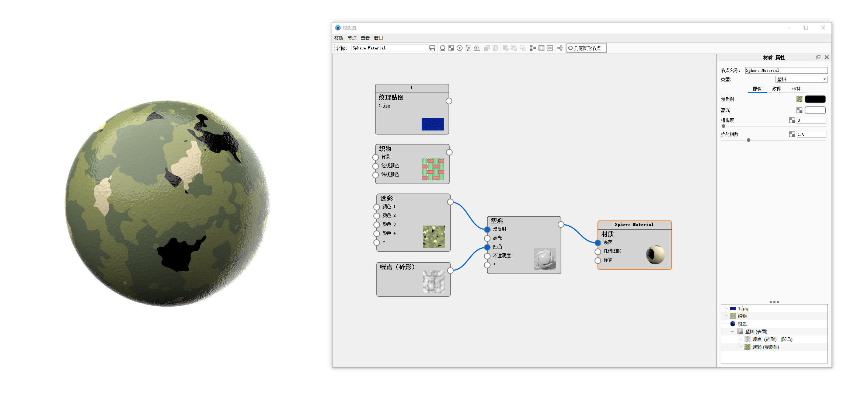Click the save material icon in toolbar
This screenshot has width=868, height=404.
coord(432,48)
